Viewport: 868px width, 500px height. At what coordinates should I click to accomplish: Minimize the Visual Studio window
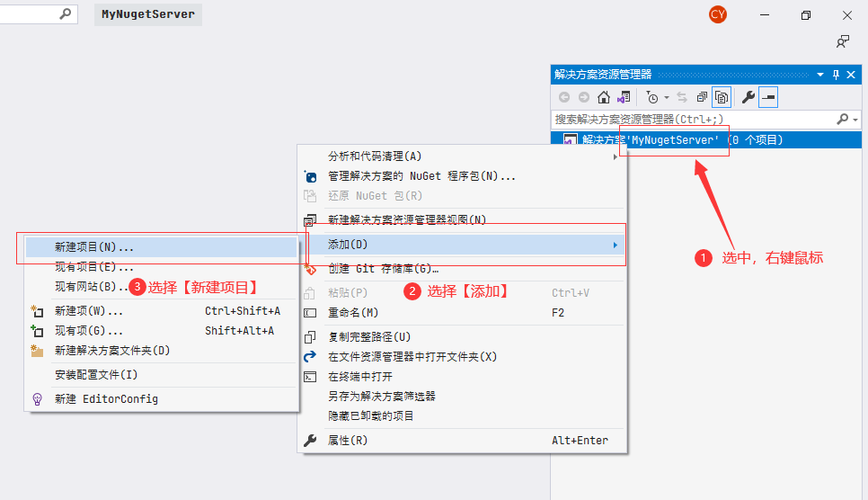765,15
